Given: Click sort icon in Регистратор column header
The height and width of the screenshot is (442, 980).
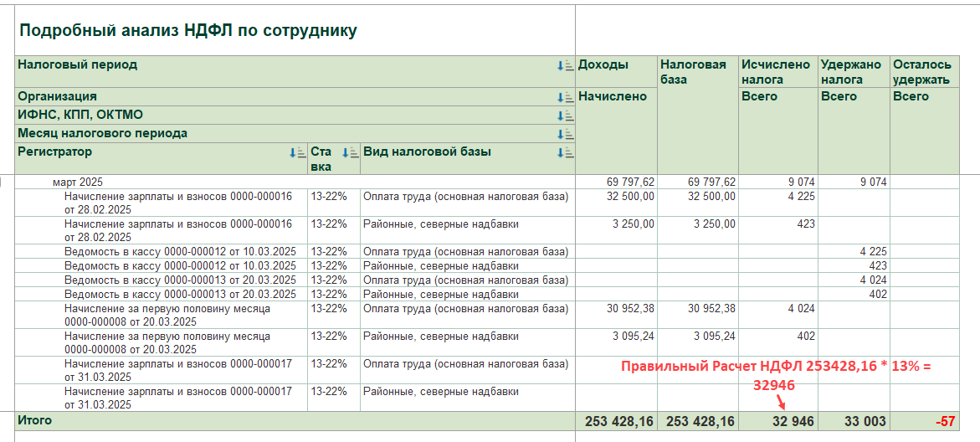Looking at the screenshot, I should tap(297, 152).
